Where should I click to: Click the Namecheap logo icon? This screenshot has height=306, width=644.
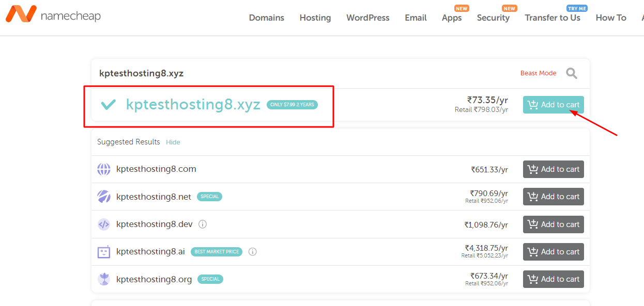[21, 14]
